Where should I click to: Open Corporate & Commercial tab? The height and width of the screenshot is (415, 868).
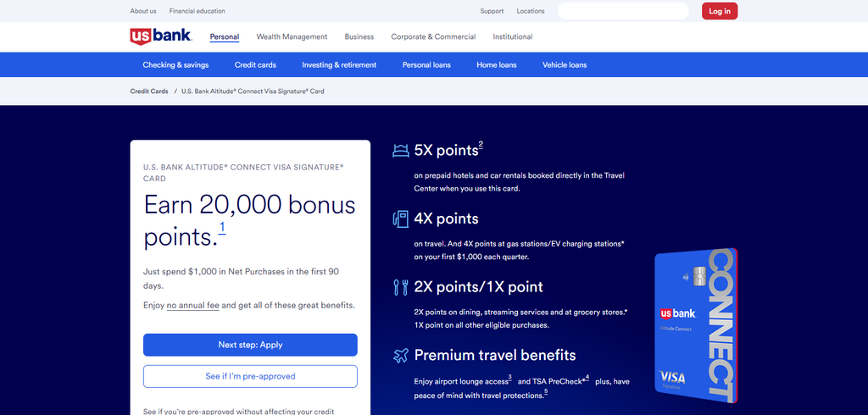point(433,37)
